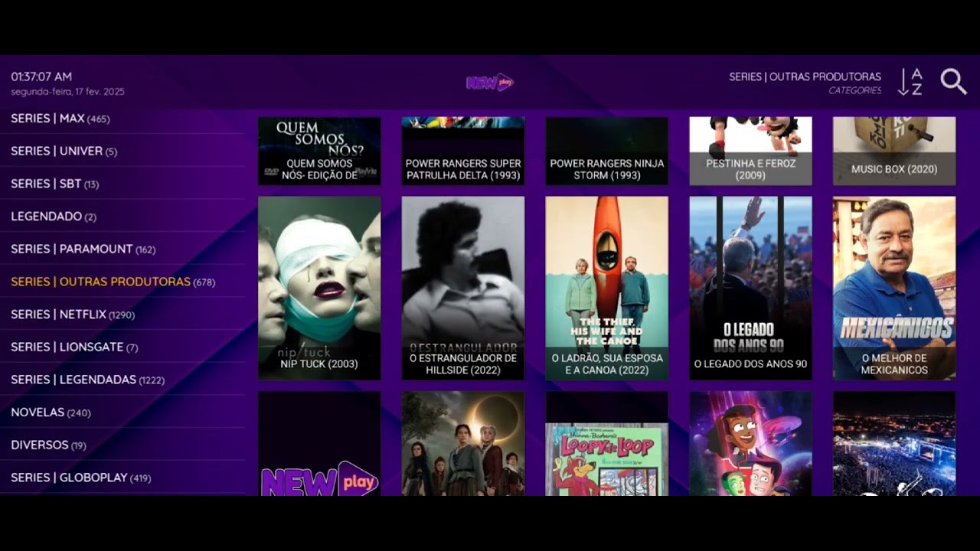This screenshot has height=551, width=980.
Task: Open O Ladrão, Sua Esposa e a Canoa
Action: 606,289
